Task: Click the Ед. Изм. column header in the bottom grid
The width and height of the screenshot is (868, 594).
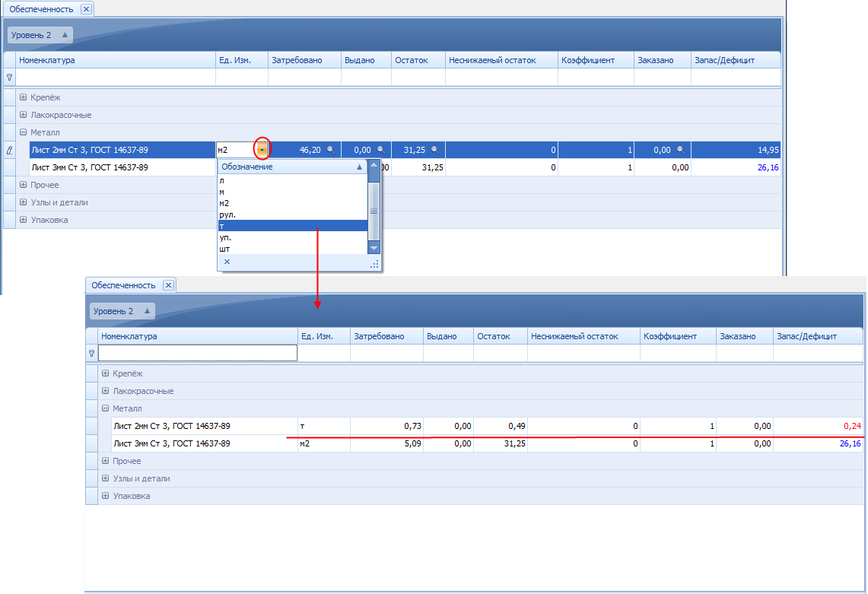Action: point(324,336)
